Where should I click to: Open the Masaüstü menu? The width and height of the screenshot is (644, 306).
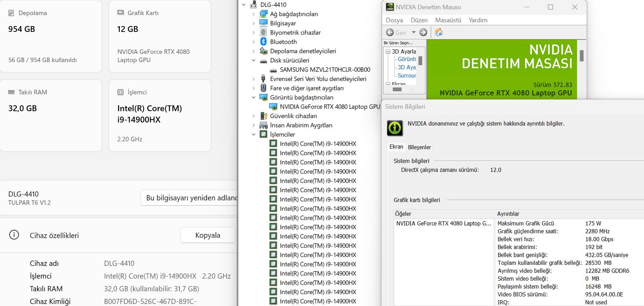point(448,20)
